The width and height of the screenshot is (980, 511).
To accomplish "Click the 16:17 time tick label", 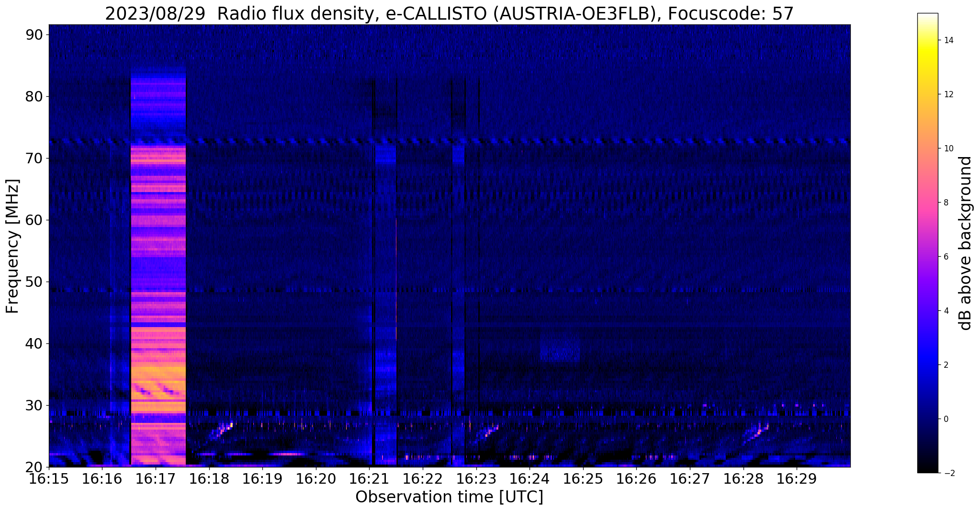I will (156, 478).
